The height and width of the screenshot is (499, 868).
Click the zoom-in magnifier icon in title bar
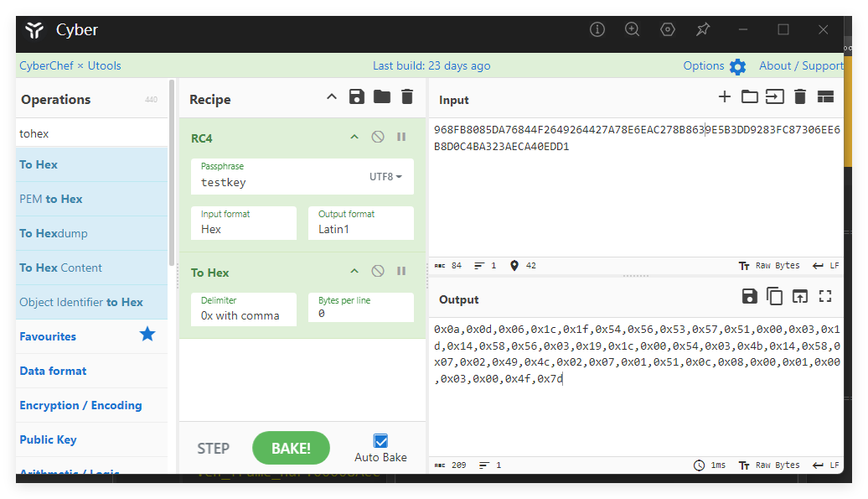pyautogui.click(x=633, y=29)
